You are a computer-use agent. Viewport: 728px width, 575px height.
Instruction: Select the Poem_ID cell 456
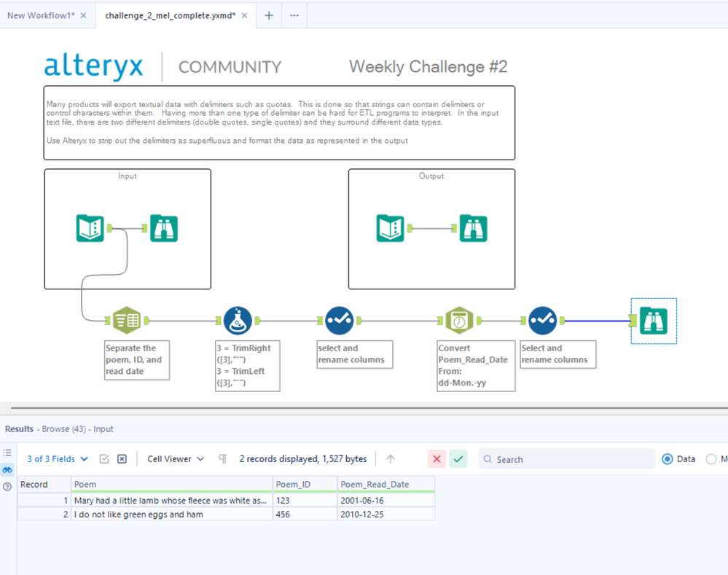[305, 515]
